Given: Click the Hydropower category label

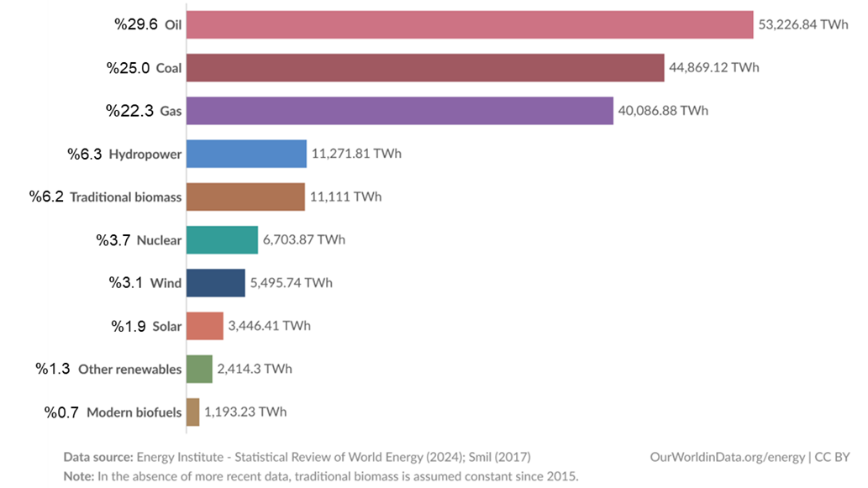Looking at the screenshot, I should pyautogui.click(x=145, y=155).
